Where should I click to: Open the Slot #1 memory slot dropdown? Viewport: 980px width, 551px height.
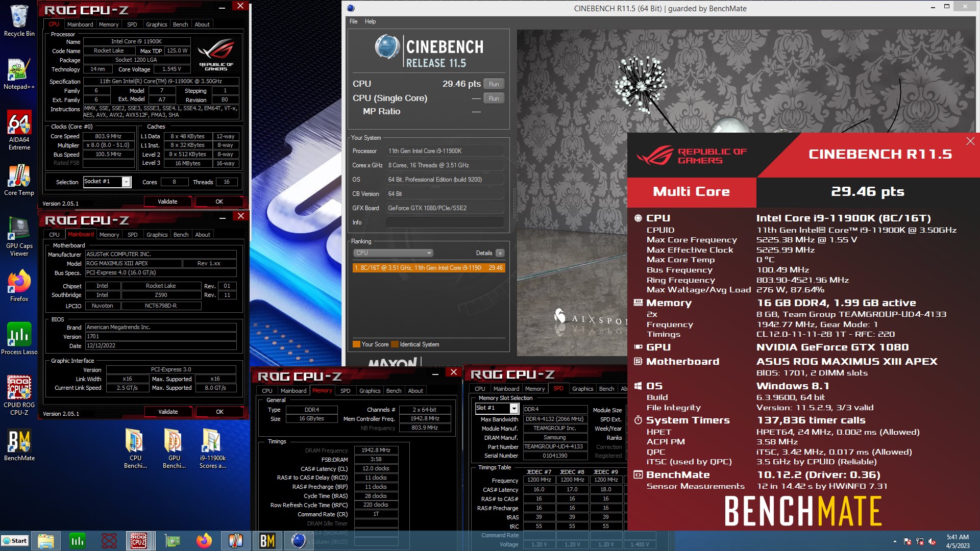coord(497,408)
